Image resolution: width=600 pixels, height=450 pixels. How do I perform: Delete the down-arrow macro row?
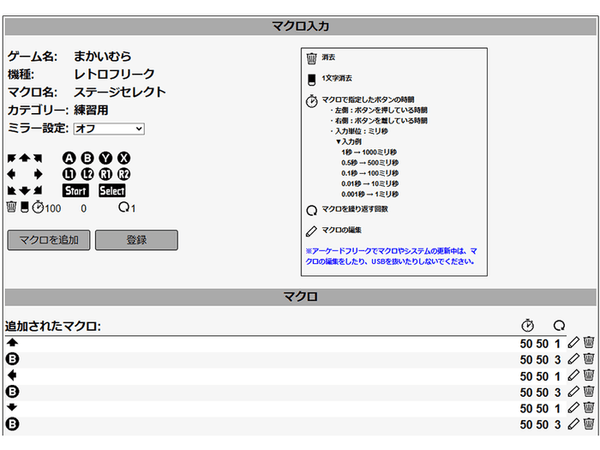click(x=589, y=408)
